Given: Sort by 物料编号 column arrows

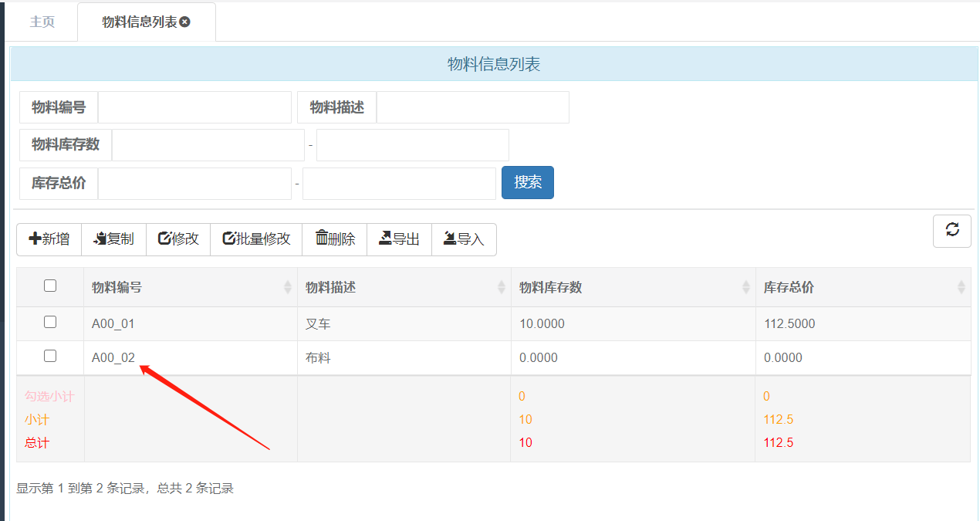Looking at the screenshot, I should click(289, 287).
